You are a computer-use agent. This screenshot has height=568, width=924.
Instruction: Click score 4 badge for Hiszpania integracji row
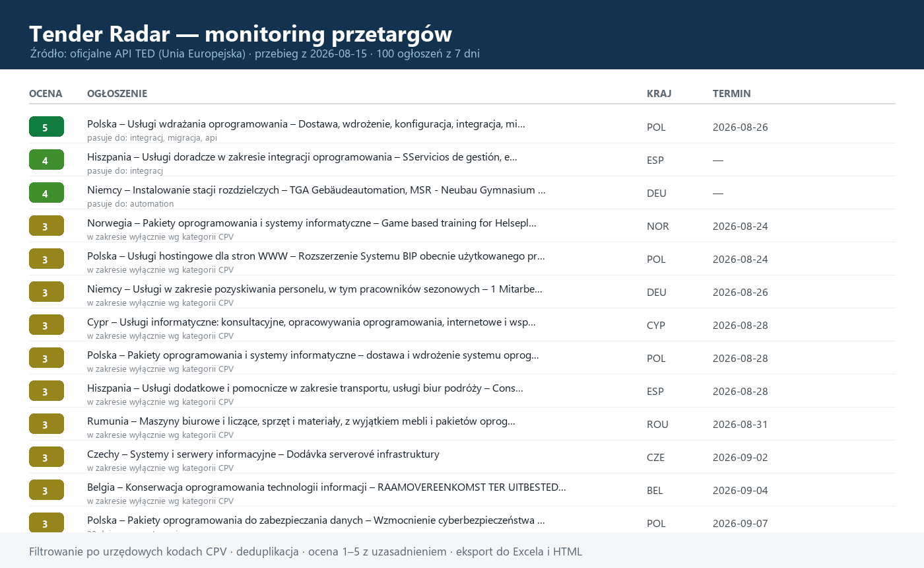tap(46, 160)
